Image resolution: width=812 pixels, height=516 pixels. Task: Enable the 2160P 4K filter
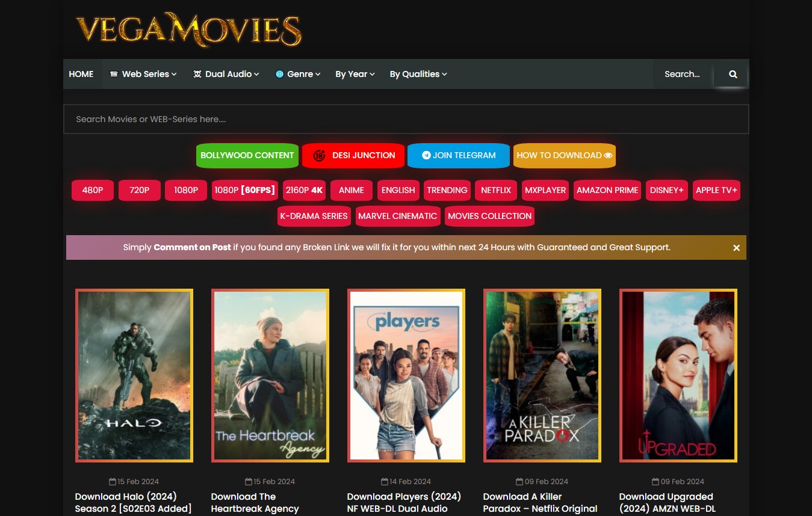304,190
